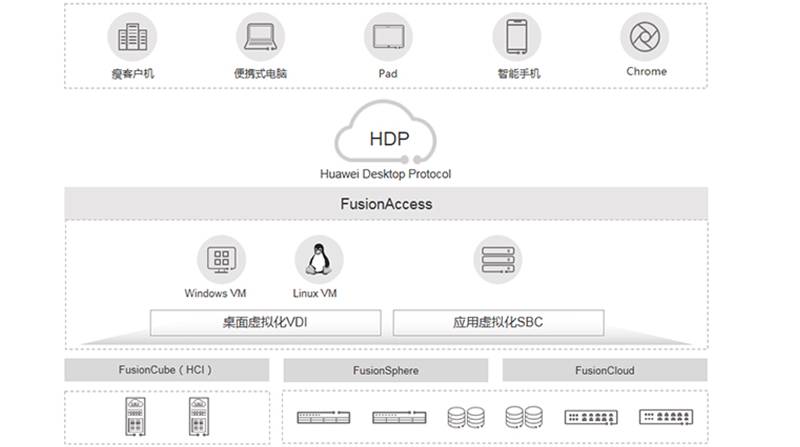Click the Chrome browser icon
The image size is (800, 447).
645,37
